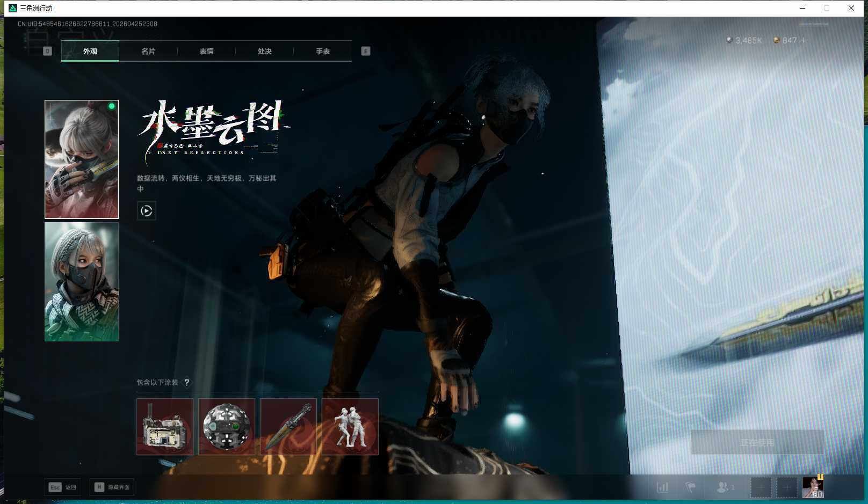
Task: Open the flags icon in bottom bar
Action: point(691,487)
